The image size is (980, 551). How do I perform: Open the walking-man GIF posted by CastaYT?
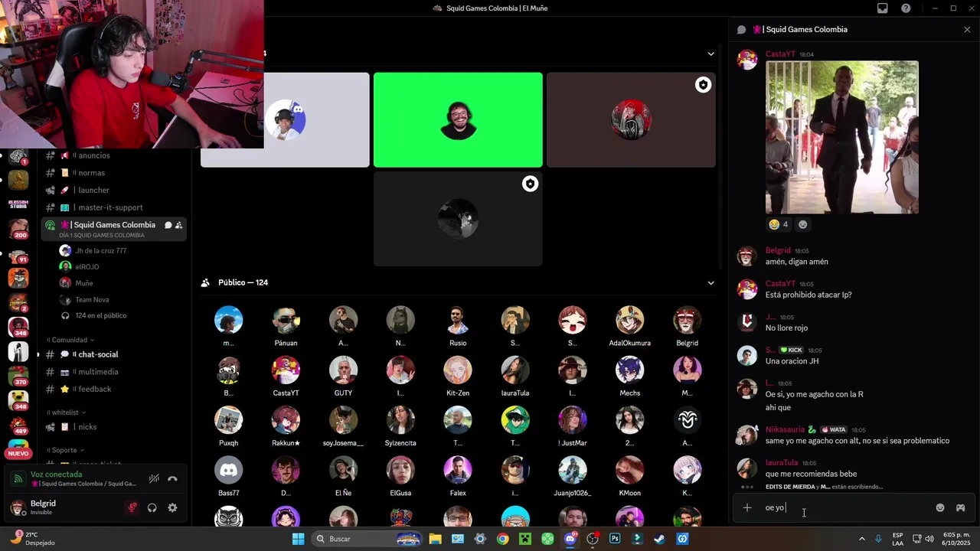click(842, 137)
